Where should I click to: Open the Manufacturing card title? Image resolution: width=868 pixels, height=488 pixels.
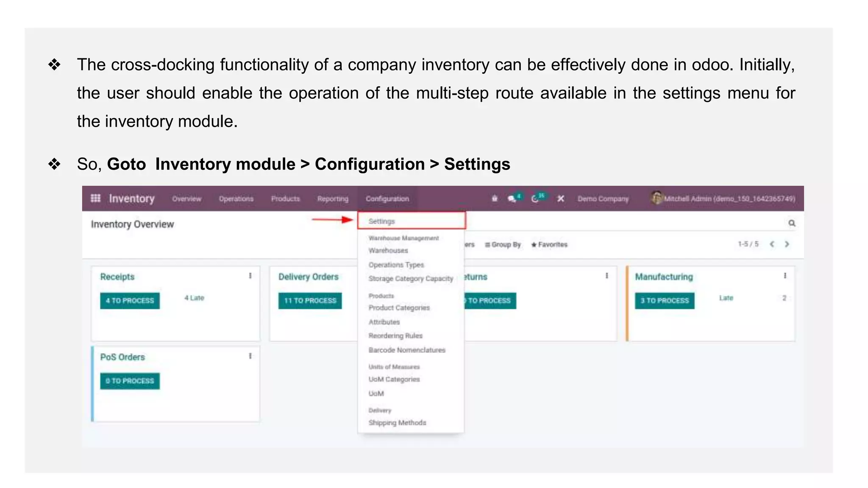point(664,277)
